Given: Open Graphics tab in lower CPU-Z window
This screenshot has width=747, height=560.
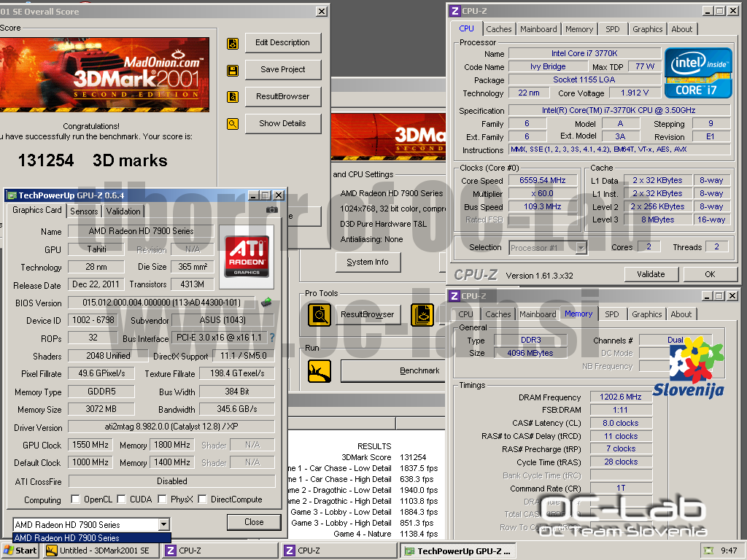Looking at the screenshot, I should pos(646,314).
